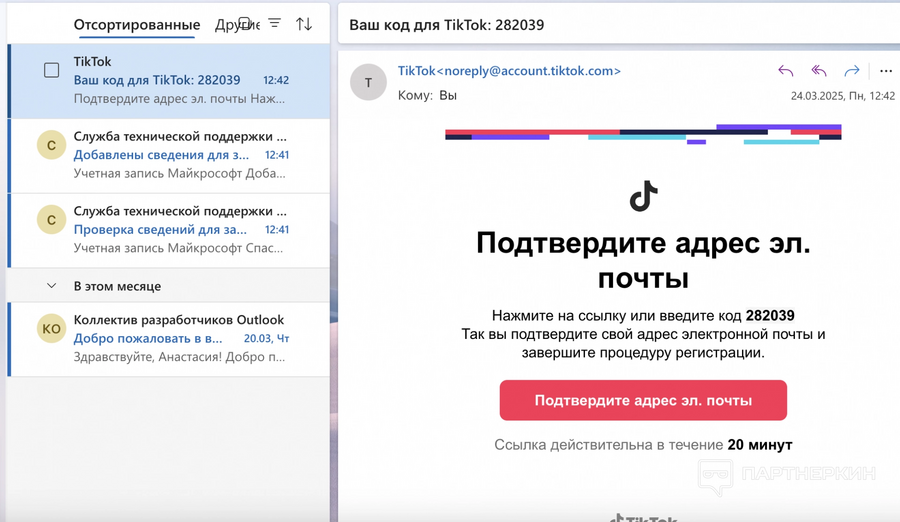Click 'Коллектив разработчиков Outlook' sender name

[x=179, y=320]
